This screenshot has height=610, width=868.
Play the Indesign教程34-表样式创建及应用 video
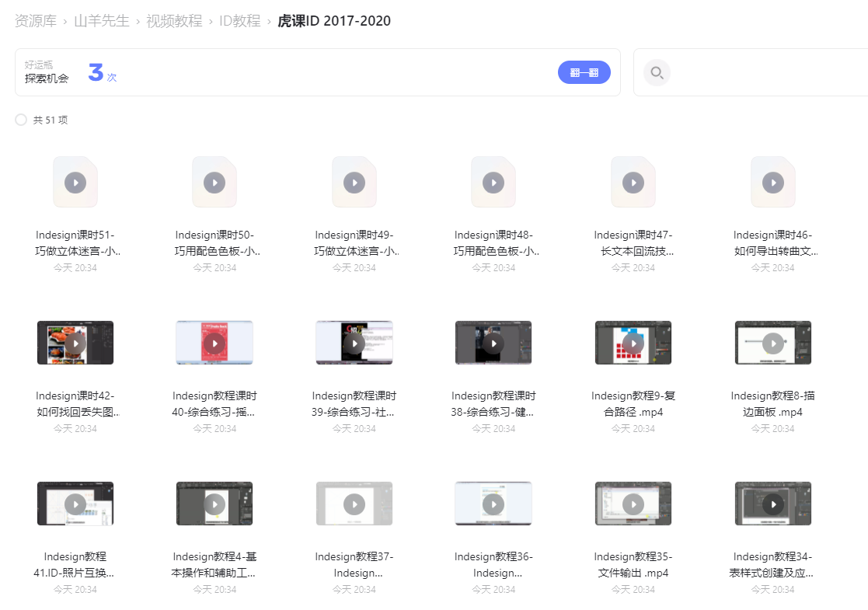[x=772, y=503]
